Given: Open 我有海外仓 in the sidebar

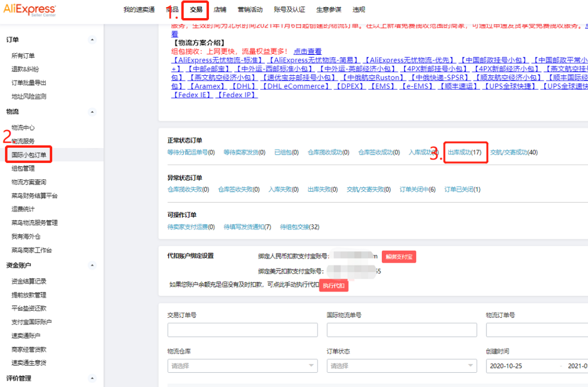Looking at the screenshot, I should (x=26, y=237).
